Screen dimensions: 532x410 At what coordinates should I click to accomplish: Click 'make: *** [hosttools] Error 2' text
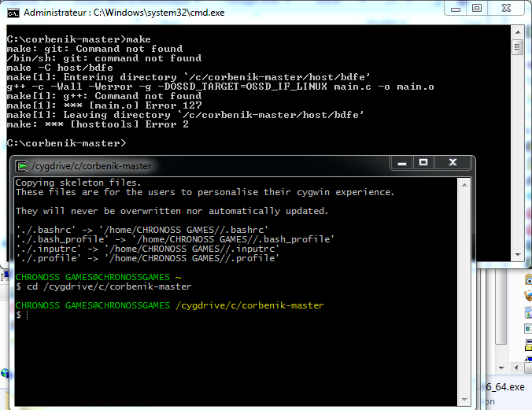click(98, 124)
